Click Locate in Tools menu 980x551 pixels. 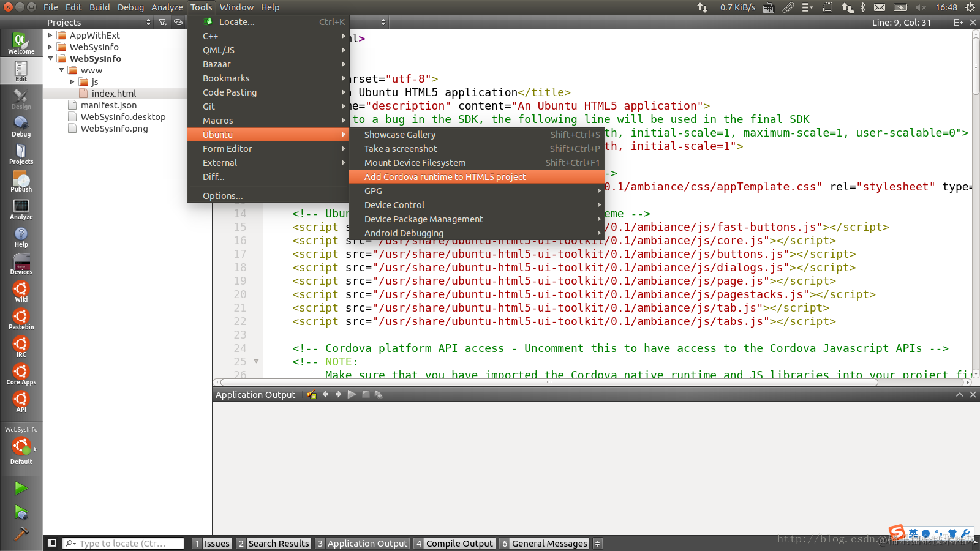(268, 22)
